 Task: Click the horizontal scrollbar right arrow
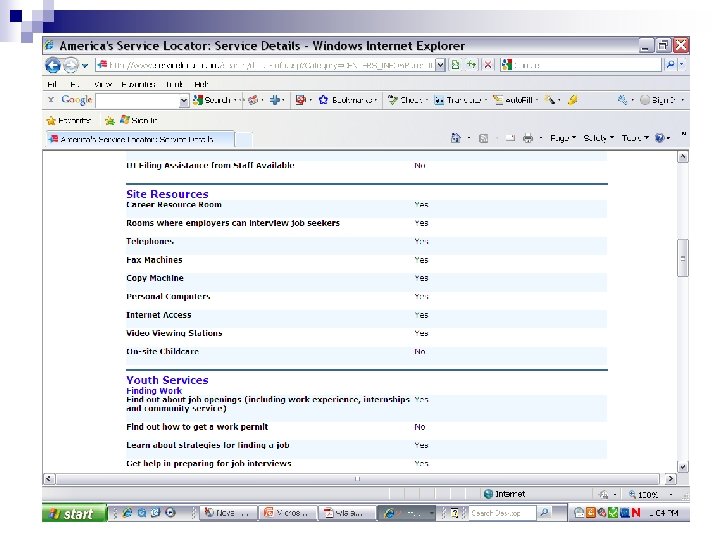click(x=670, y=478)
